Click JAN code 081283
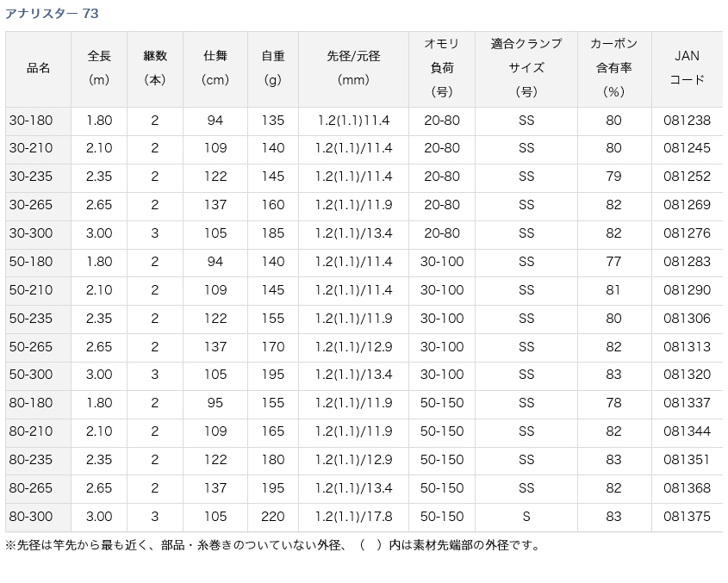The height and width of the screenshot is (583, 728). point(688,262)
